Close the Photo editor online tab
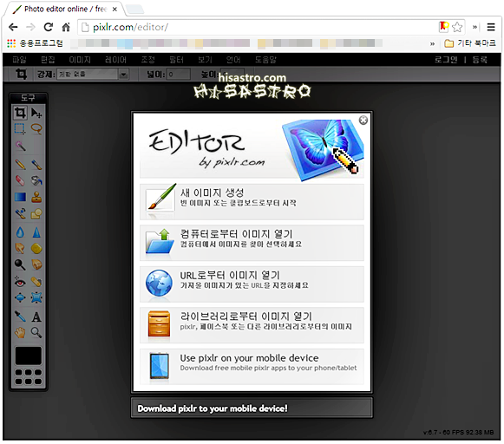 [115, 10]
